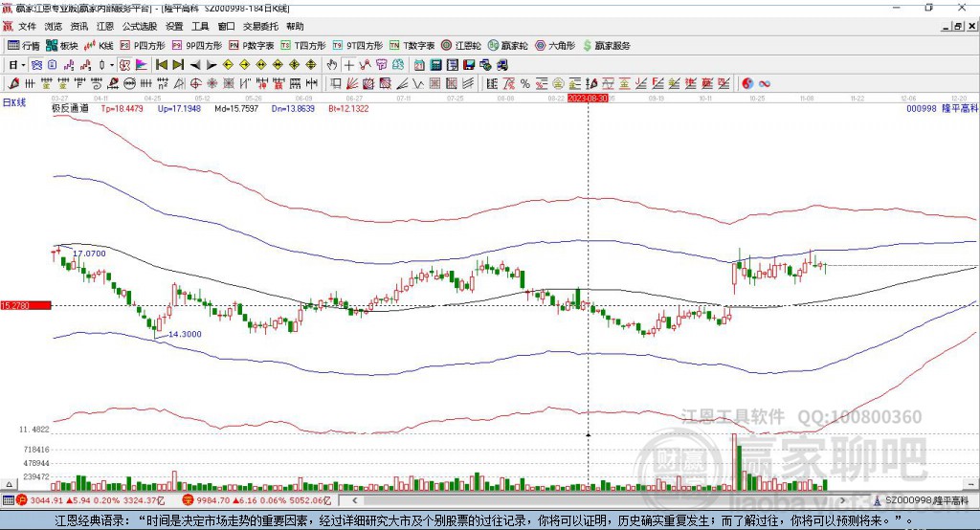Click the 000998 隆平高科 stock label
The height and width of the screenshot is (530, 980).
pos(942,109)
